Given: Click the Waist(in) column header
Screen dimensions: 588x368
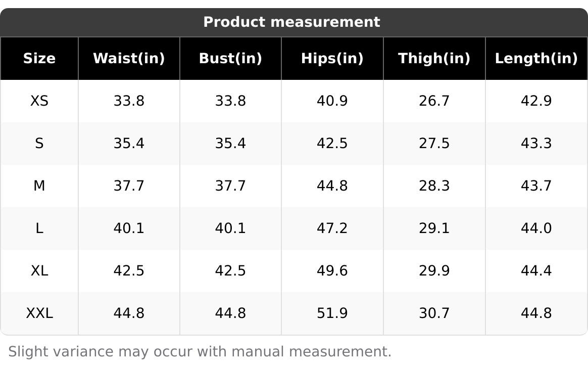Looking at the screenshot, I should 129,59.
